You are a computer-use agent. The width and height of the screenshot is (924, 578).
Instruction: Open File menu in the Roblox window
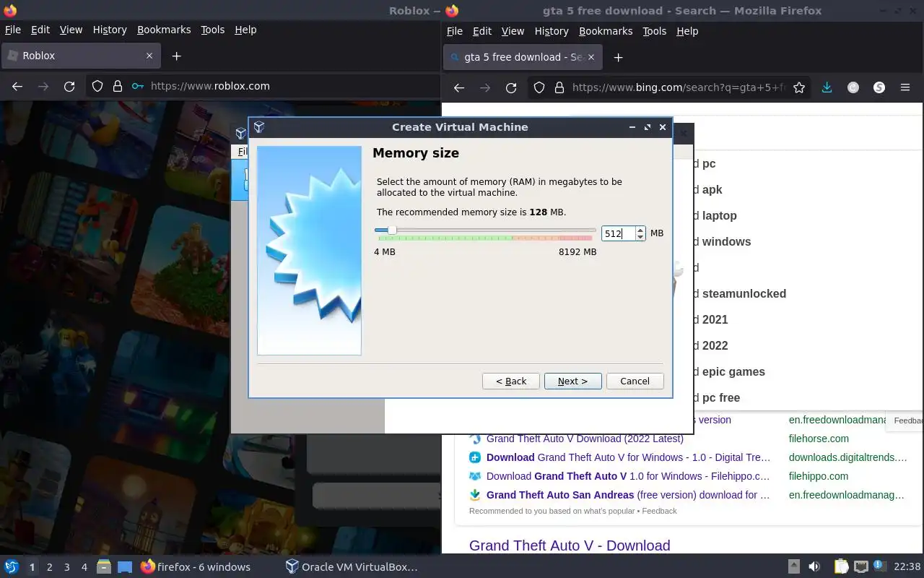[x=13, y=30]
